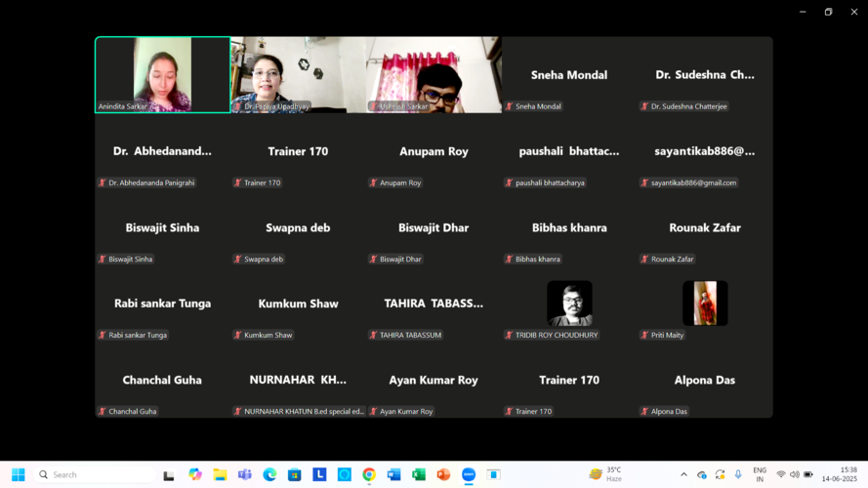This screenshot has height=488, width=868.
Task: Open the ENG IN language switcher
Action: pos(760,474)
